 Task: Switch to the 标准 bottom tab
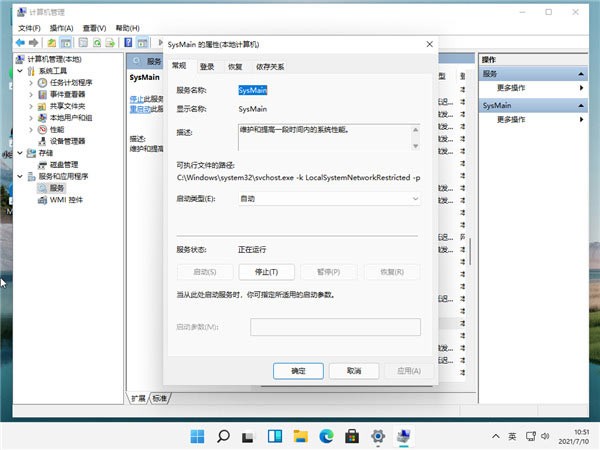click(160, 398)
